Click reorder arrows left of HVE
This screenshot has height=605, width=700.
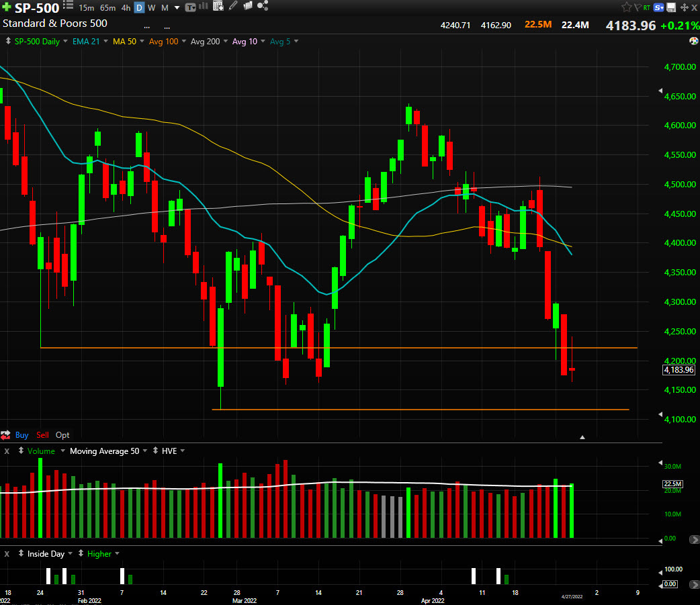point(155,451)
